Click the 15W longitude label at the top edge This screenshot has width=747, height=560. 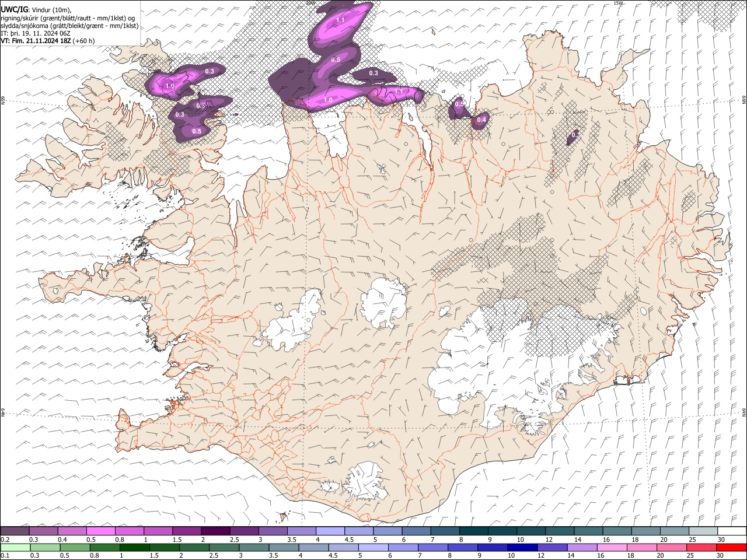coord(619,3)
